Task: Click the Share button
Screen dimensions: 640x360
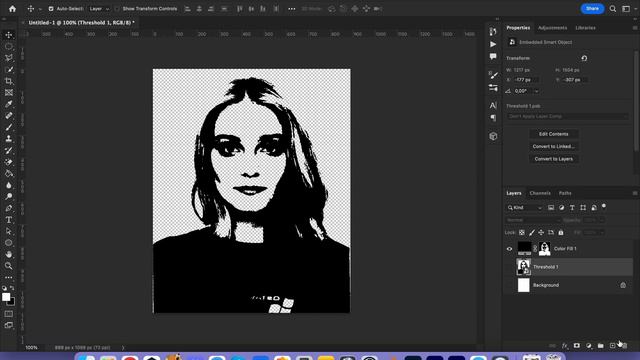Action: click(592, 9)
